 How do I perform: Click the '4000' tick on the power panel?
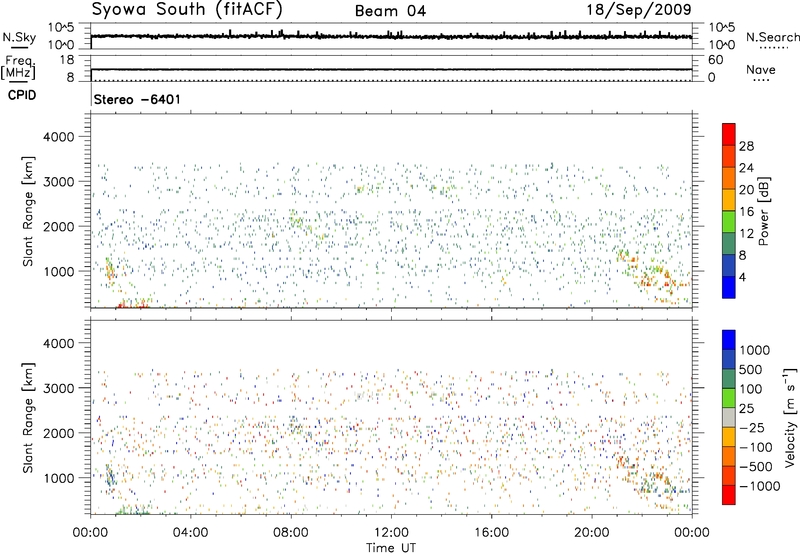(58, 137)
